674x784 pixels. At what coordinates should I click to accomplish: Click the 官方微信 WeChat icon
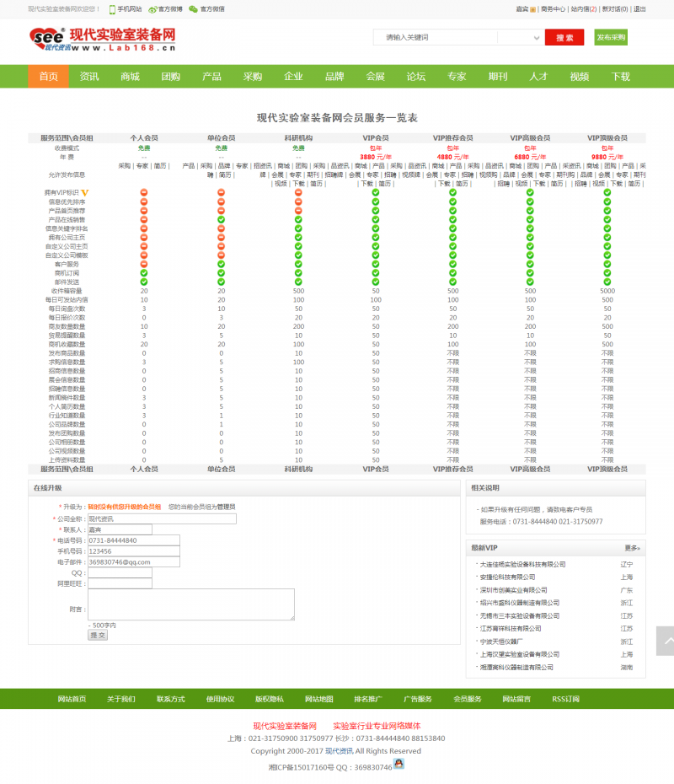click(x=193, y=9)
